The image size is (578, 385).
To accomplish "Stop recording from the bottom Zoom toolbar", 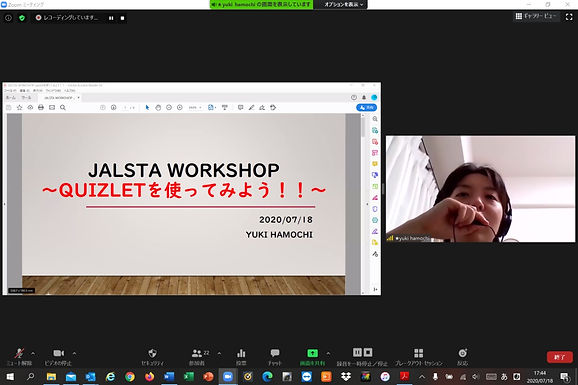I will tap(368, 353).
